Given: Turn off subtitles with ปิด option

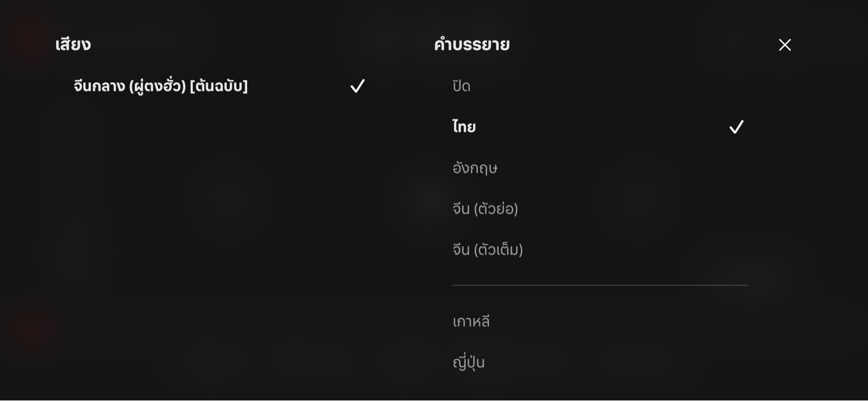Looking at the screenshot, I should (461, 86).
